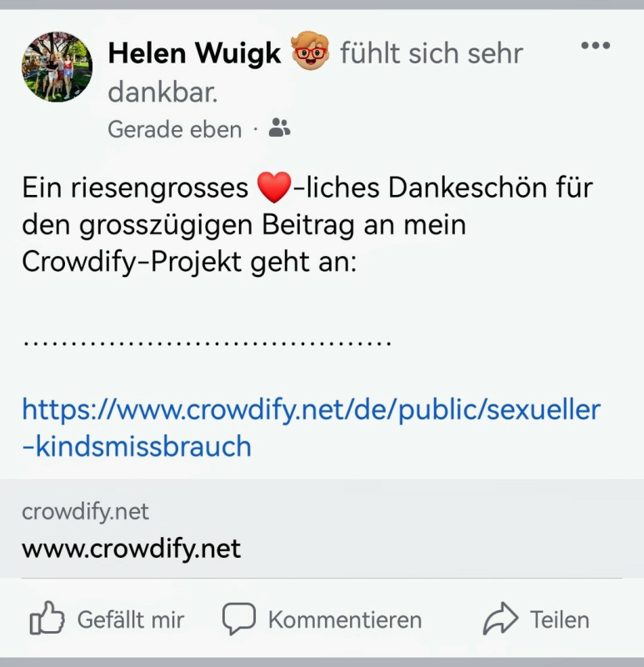The height and width of the screenshot is (667, 644).
Task: Open Helen Wuigk's profile picture
Action: 57,67
